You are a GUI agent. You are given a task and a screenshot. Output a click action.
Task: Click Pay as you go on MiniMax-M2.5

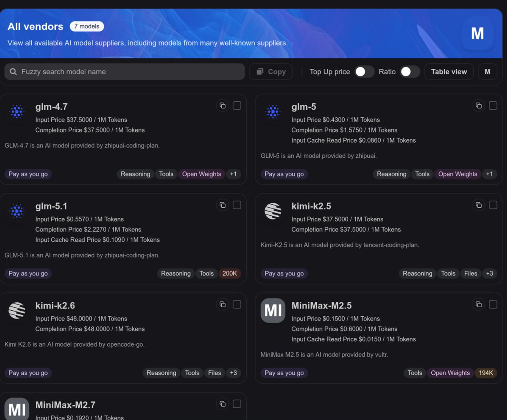(x=284, y=373)
